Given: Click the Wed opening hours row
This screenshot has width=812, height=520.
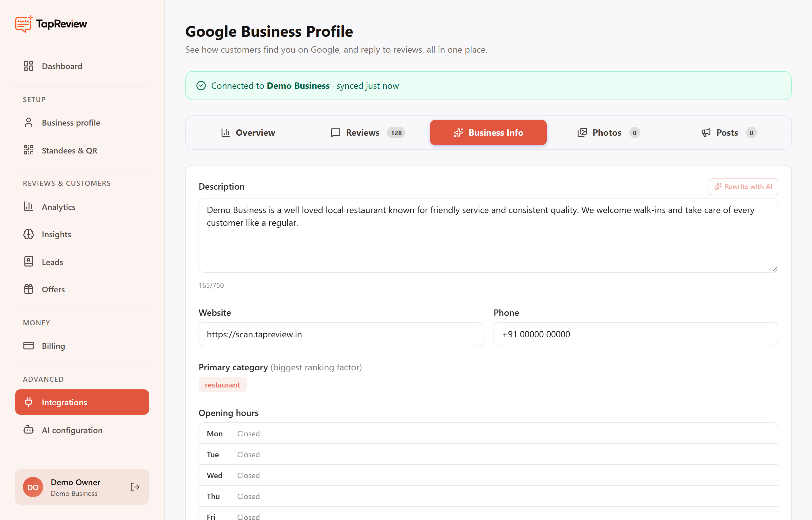Looking at the screenshot, I should (488, 475).
